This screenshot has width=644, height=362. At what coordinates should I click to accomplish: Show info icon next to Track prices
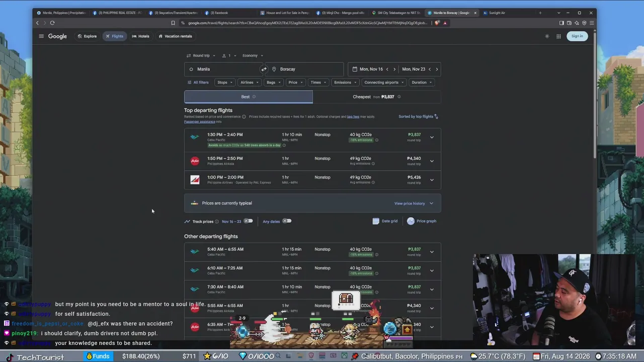pyautogui.click(x=217, y=221)
